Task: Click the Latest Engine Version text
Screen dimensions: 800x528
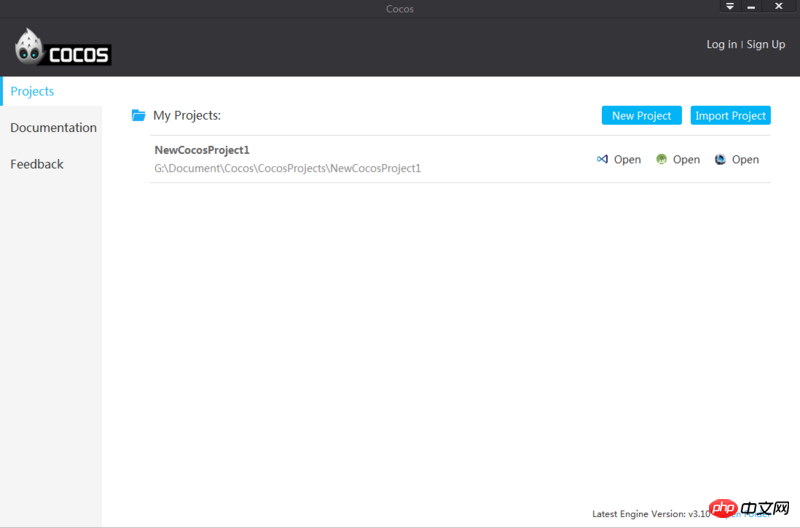Action: tap(651, 514)
